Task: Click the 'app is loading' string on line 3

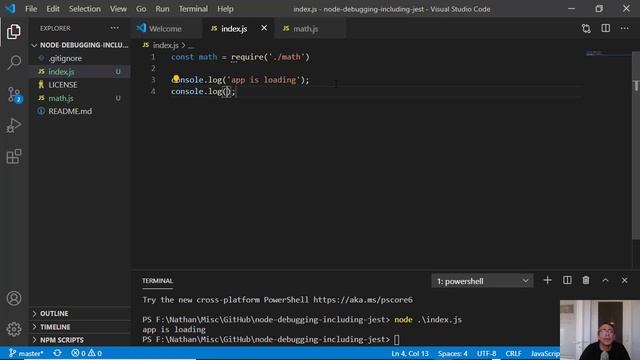Action: pyautogui.click(x=263, y=80)
